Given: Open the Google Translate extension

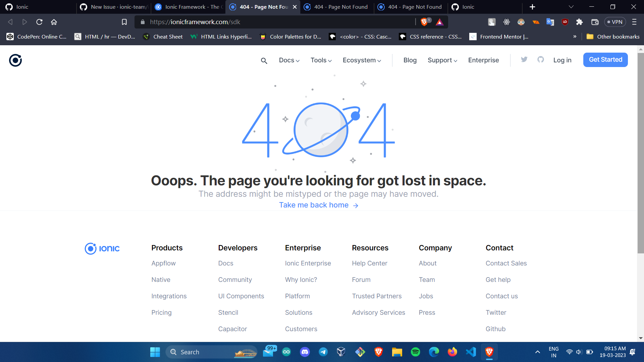Looking at the screenshot, I should click(550, 22).
